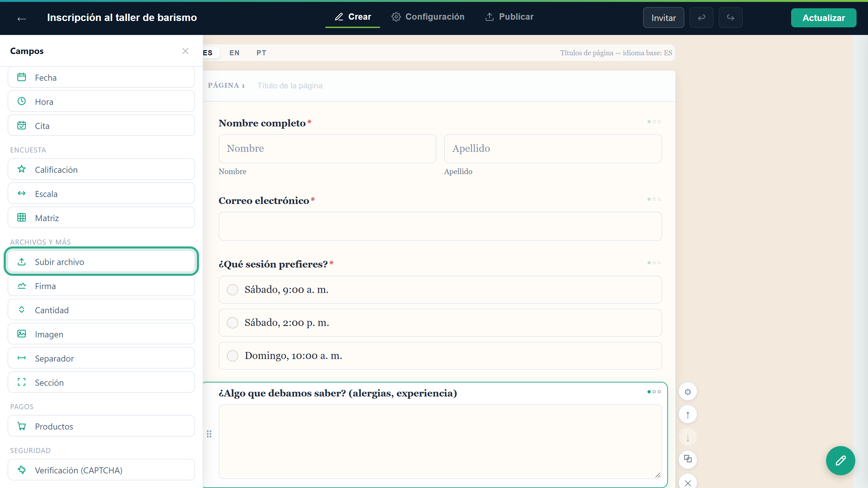The width and height of the screenshot is (868, 488).
Task: Add a Firma signature field
Action: pyautogui.click(x=101, y=286)
